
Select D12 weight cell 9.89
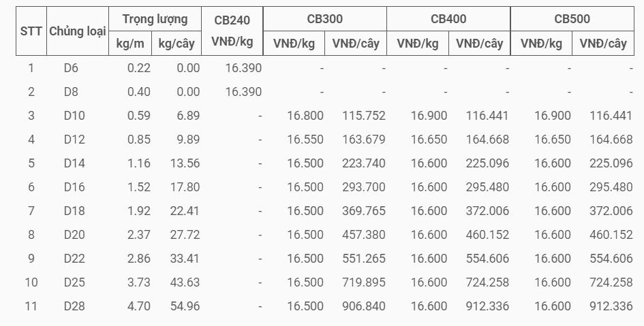pos(188,140)
